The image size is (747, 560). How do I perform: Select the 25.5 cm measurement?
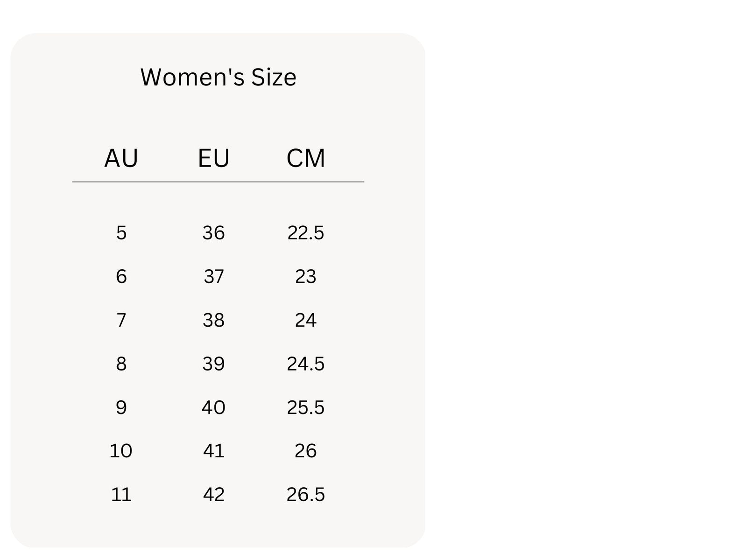(x=306, y=407)
